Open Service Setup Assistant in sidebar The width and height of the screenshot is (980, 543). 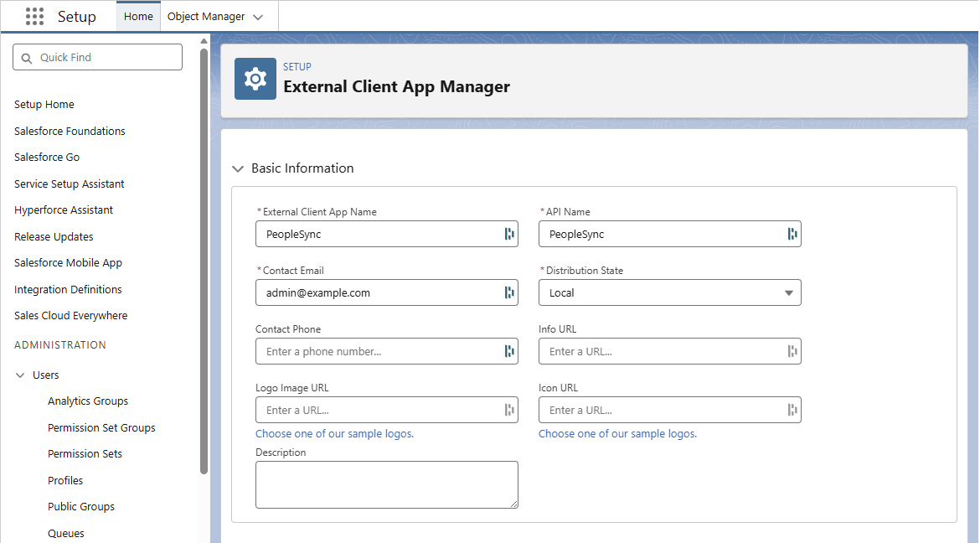(70, 184)
